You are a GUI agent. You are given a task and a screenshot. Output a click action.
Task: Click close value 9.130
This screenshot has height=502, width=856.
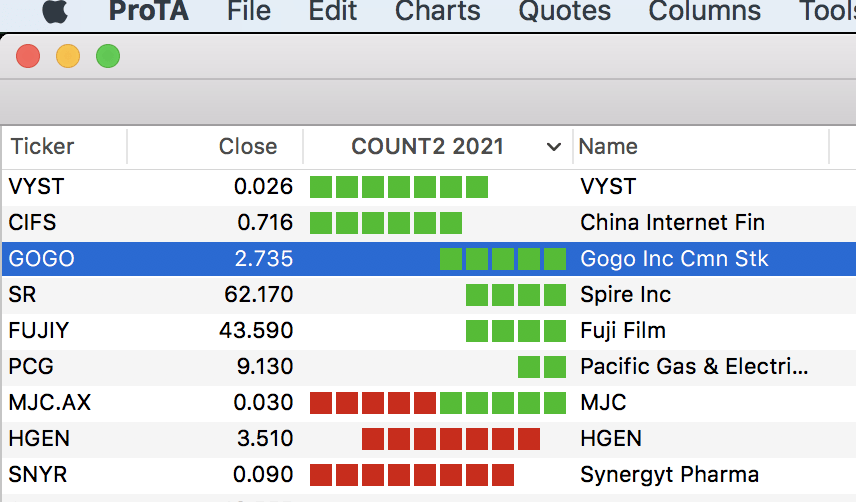pyautogui.click(x=265, y=367)
